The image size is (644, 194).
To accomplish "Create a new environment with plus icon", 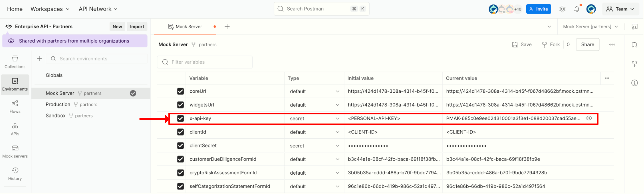I will [x=39, y=59].
